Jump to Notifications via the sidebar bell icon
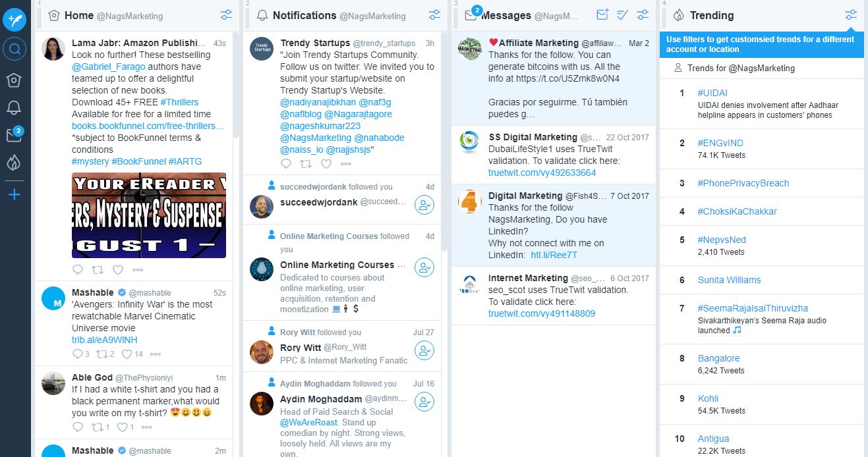Viewport: 868px width, 457px height. [14, 107]
